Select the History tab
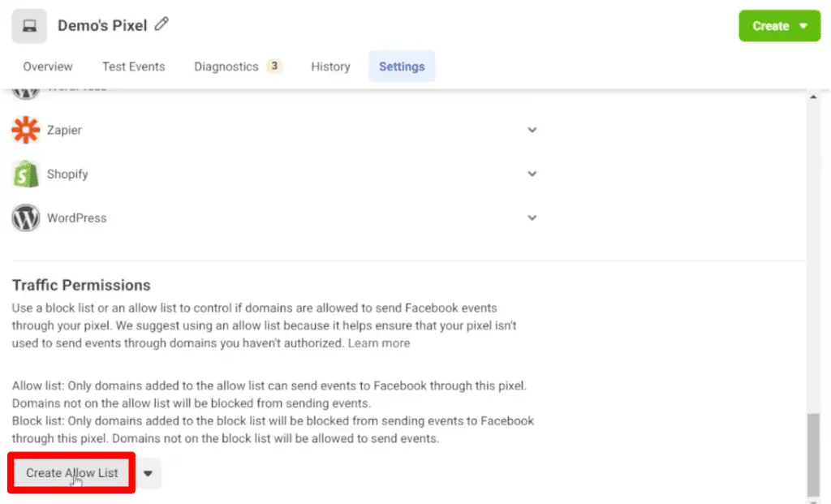This screenshot has height=504, width=831. pos(330,67)
